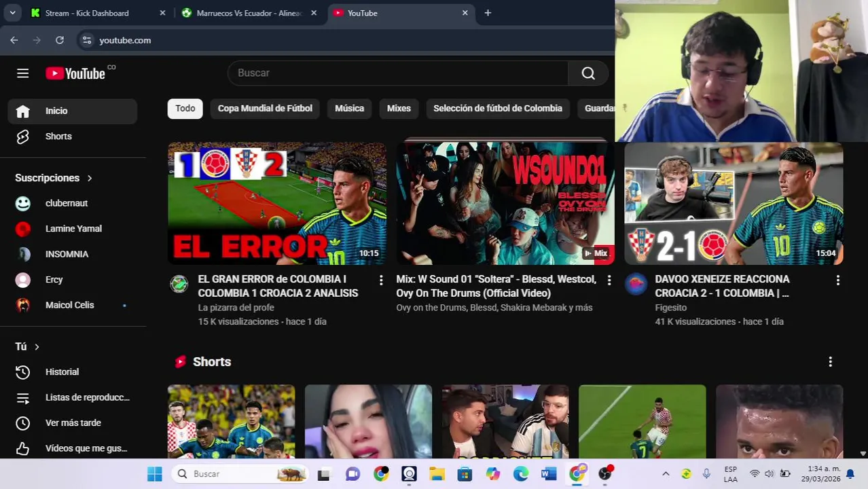This screenshot has height=489, width=868.
Task: Open the Short with Argentina jersey man
Action: pyautogui.click(x=505, y=422)
